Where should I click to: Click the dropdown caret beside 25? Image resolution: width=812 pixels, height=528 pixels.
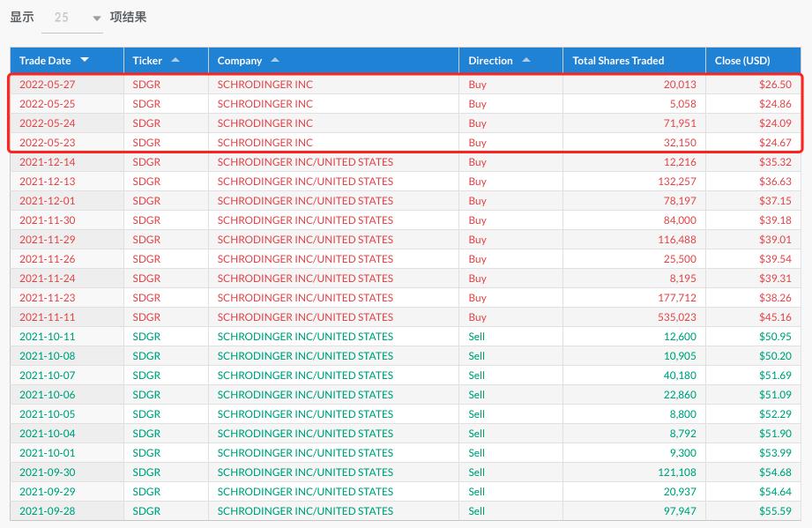coord(97,19)
